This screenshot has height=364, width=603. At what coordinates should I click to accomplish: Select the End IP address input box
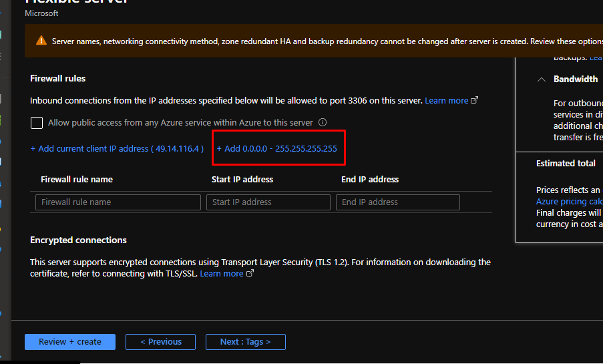pyautogui.click(x=398, y=202)
